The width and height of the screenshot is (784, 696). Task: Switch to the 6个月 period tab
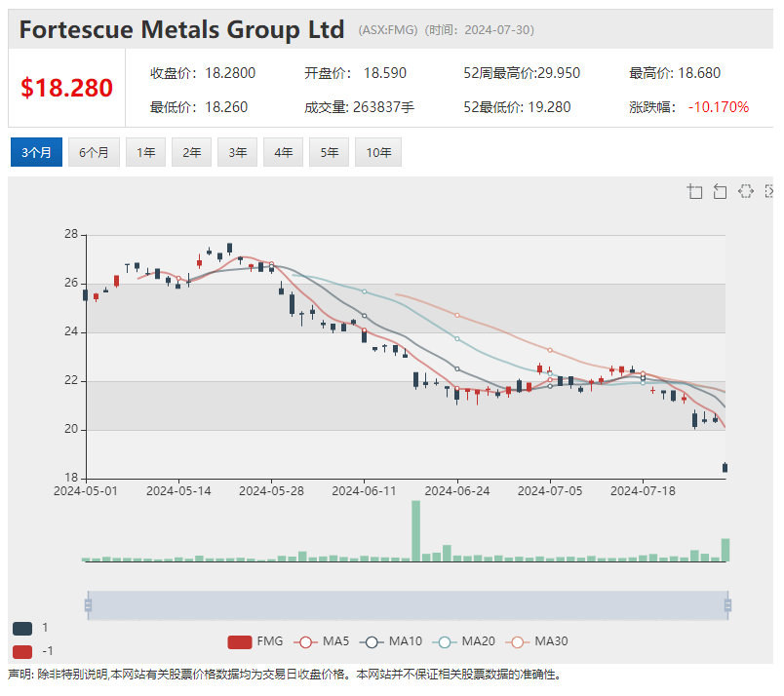pos(94,152)
